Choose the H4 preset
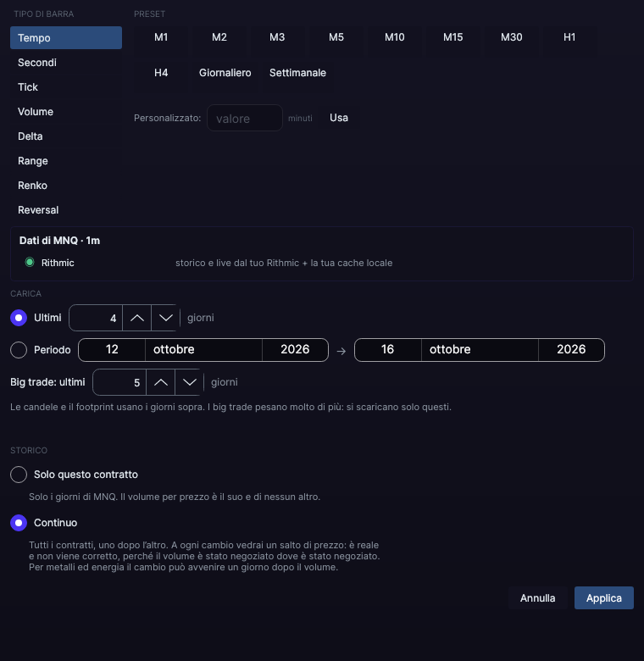The width and height of the screenshot is (644, 661). click(x=161, y=73)
